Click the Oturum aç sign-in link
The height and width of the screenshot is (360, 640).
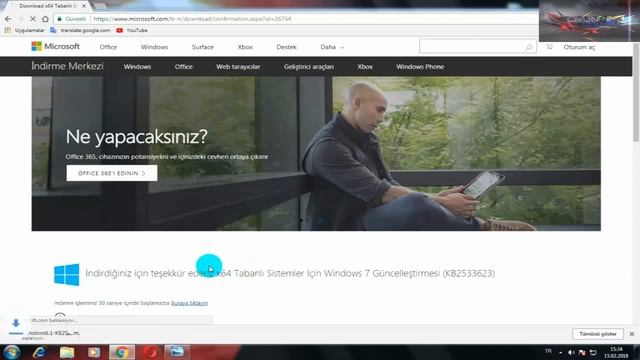[x=579, y=47]
